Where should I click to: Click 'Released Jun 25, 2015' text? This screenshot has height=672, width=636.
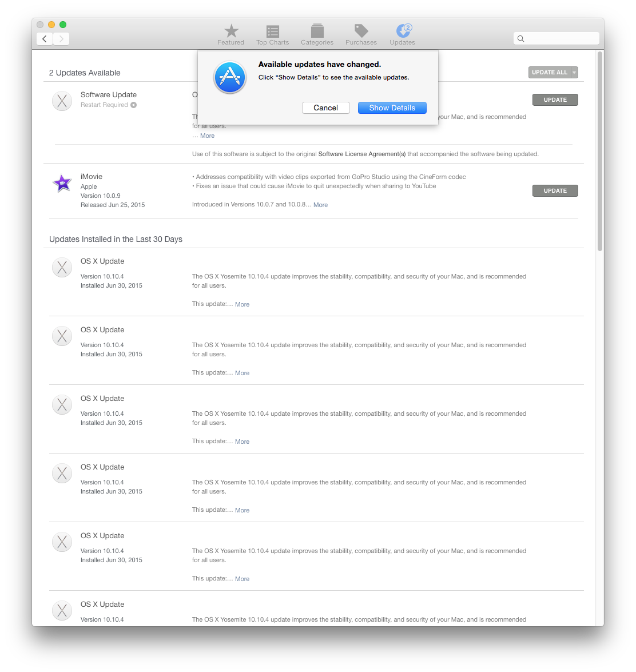click(113, 205)
